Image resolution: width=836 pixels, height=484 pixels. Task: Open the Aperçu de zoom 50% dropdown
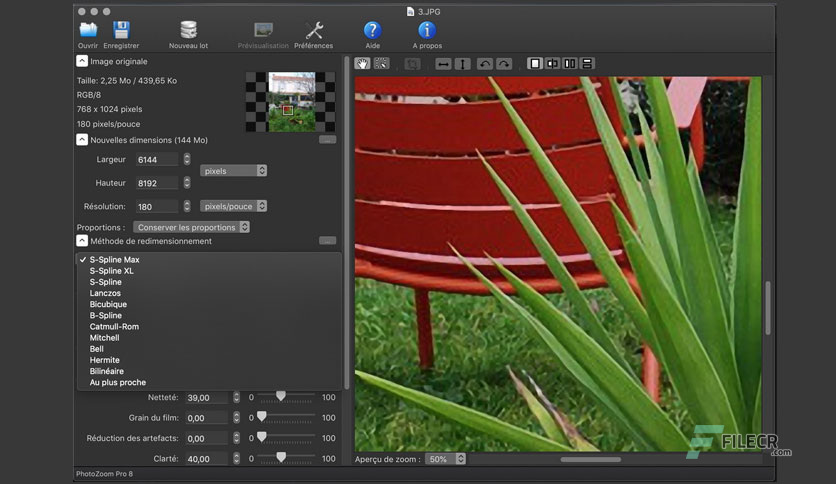click(445, 459)
